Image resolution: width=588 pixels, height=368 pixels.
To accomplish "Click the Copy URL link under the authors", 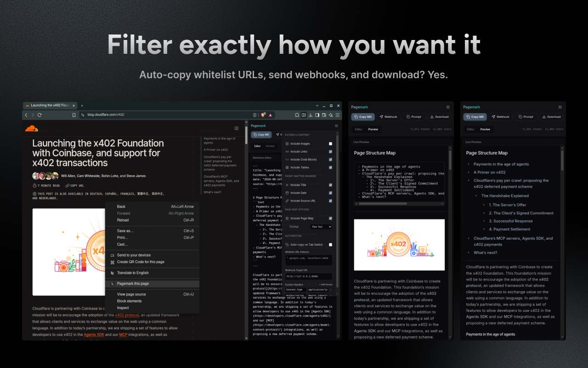I will (x=74, y=186).
